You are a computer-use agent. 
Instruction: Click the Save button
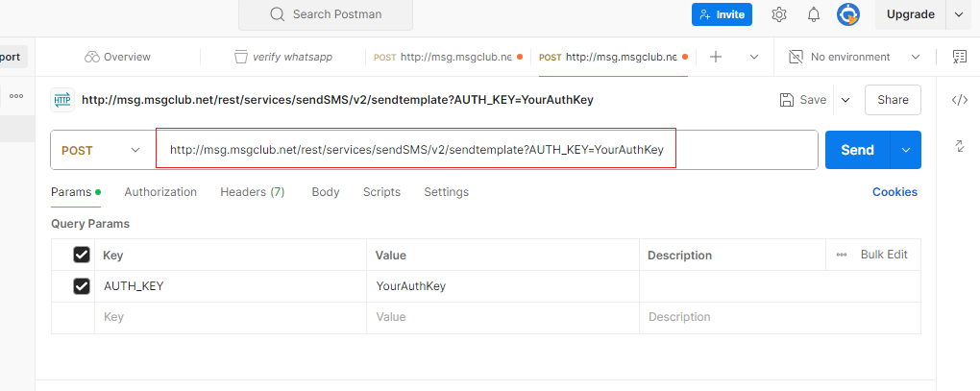coord(803,100)
